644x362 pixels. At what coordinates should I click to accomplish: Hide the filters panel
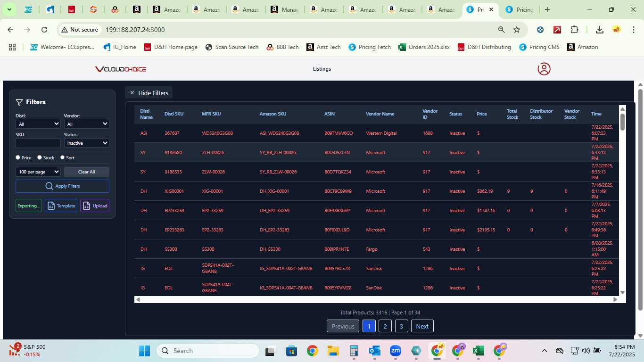tap(149, 93)
